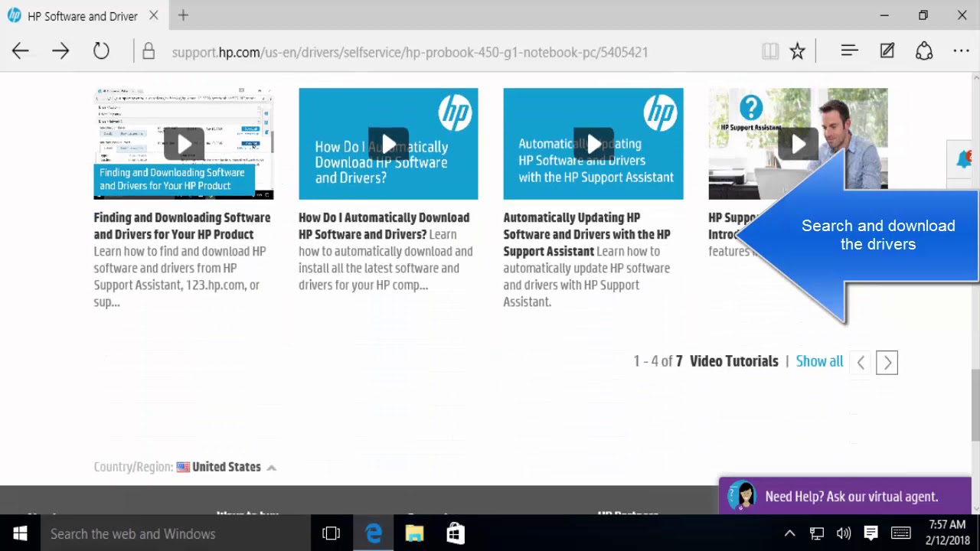Click the address bar URL

coord(410,52)
